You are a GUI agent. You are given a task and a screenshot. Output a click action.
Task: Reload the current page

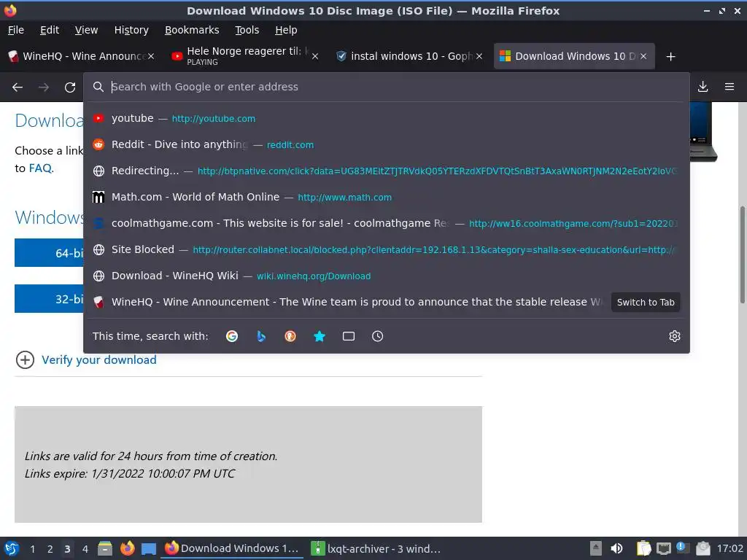tap(70, 87)
